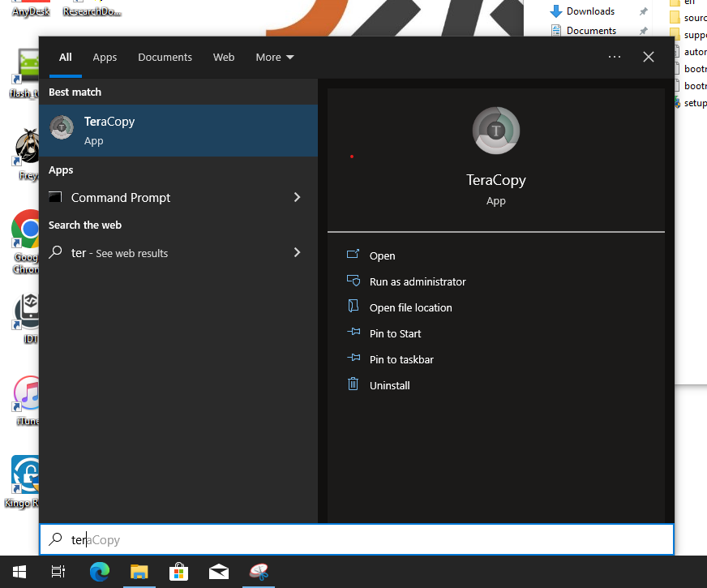This screenshot has height=588, width=707.
Task: Switch to the Web tab
Action: tap(224, 58)
